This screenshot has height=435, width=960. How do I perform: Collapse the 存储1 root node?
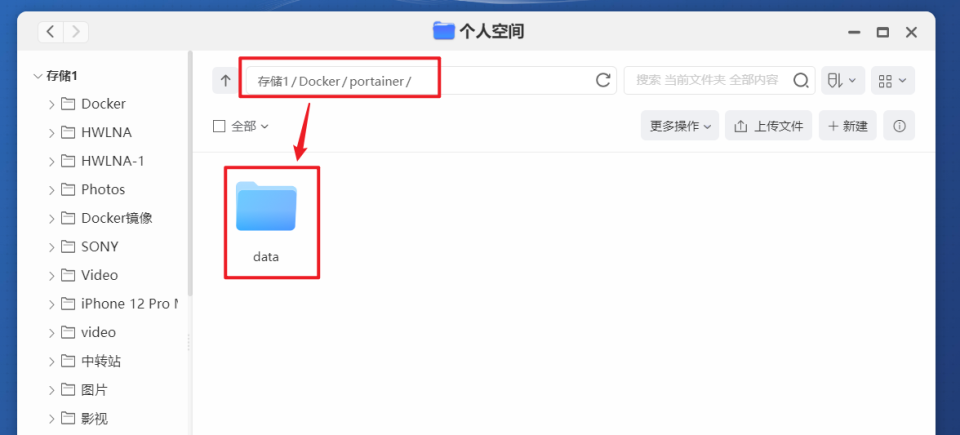[x=38, y=76]
